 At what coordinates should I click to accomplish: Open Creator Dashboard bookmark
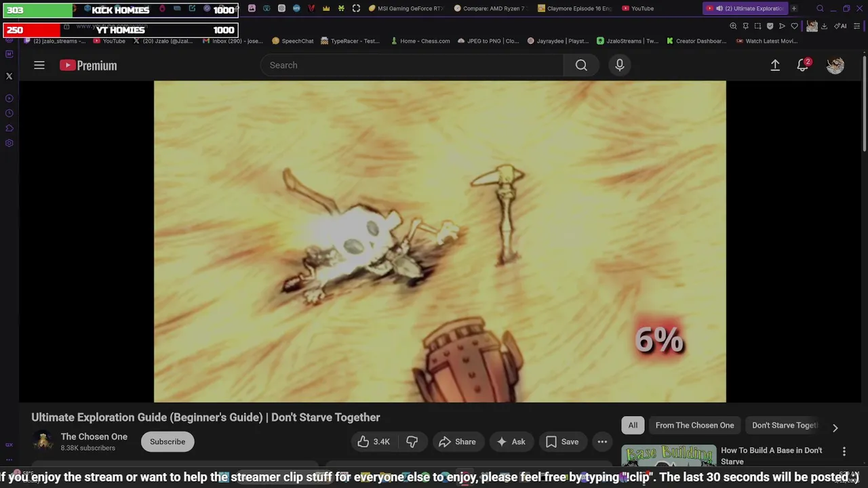pyautogui.click(x=696, y=41)
